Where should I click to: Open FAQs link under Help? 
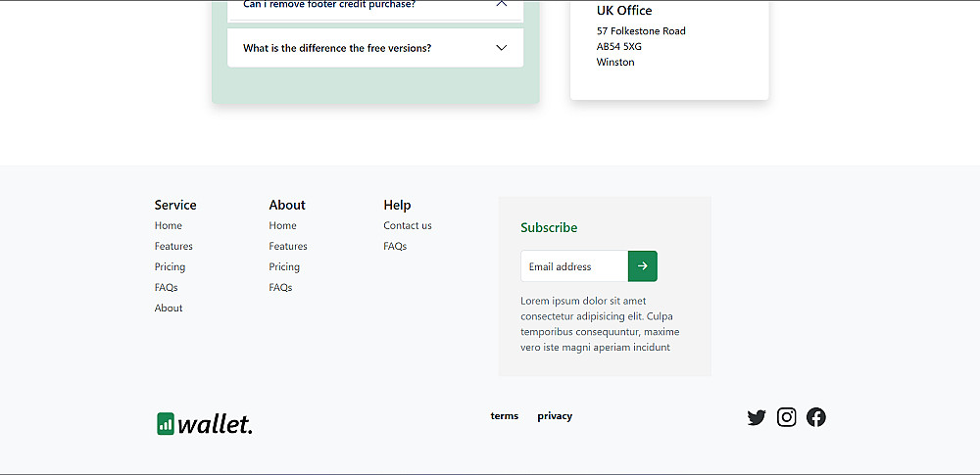(x=395, y=246)
